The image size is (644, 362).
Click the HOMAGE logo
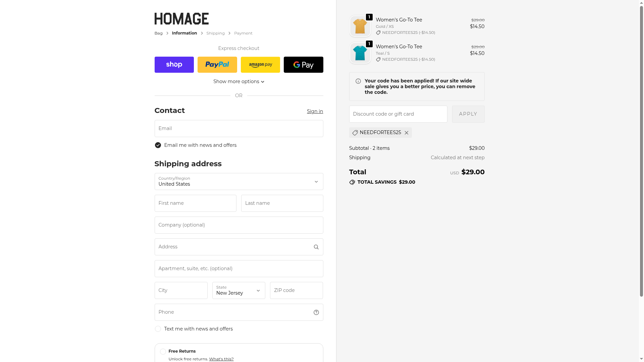181,19
